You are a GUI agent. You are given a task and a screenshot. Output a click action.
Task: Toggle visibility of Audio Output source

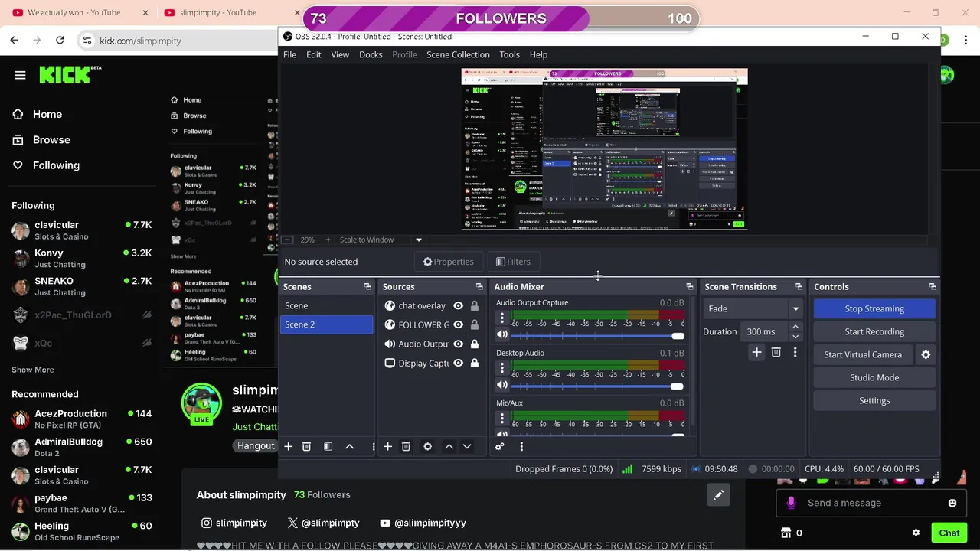click(458, 344)
